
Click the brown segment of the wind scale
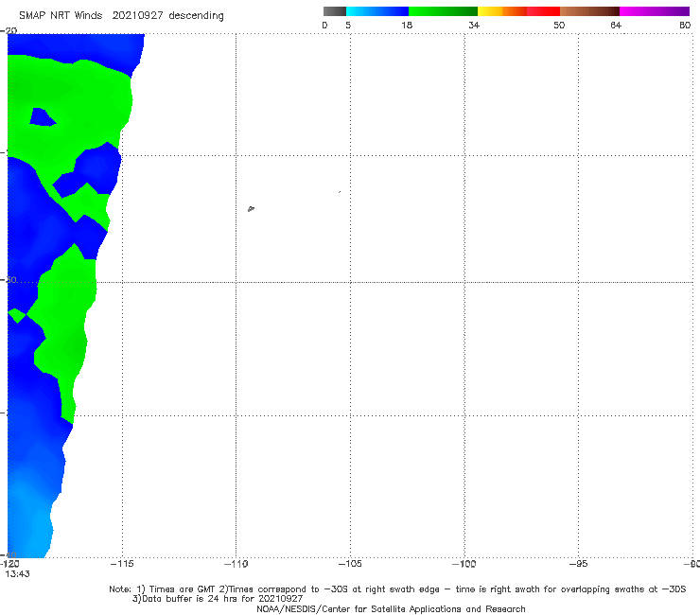(589, 11)
